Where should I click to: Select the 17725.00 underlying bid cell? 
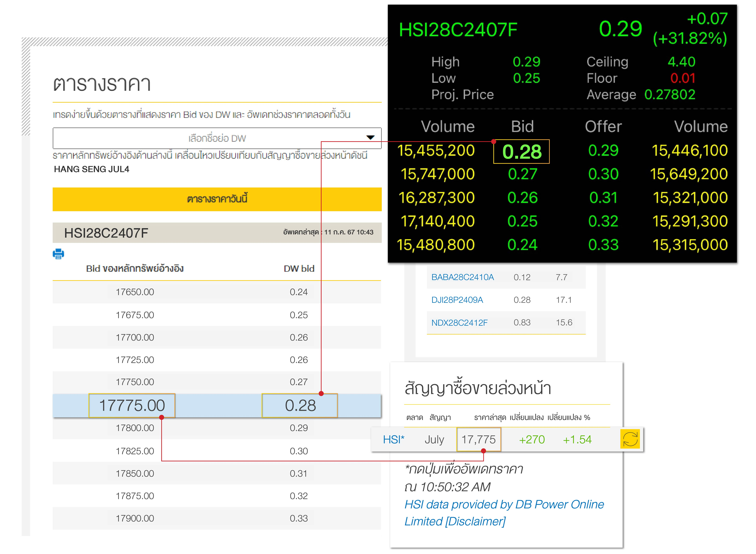pos(135,360)
